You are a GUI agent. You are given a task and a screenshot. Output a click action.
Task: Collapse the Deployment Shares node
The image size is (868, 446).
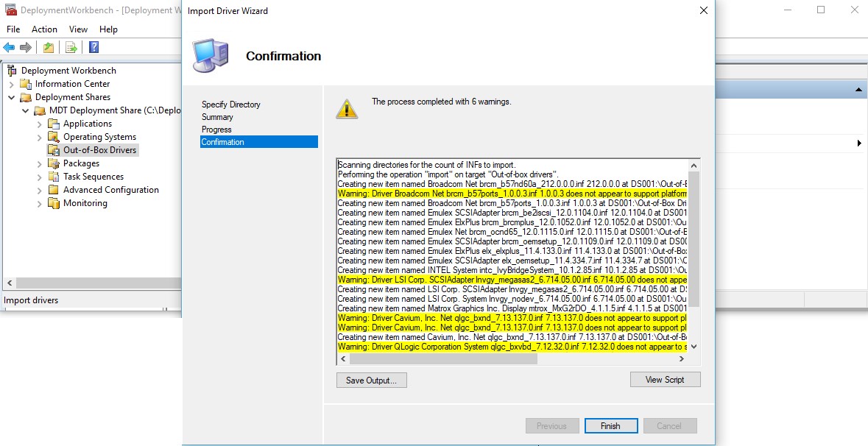pos(12,97)
